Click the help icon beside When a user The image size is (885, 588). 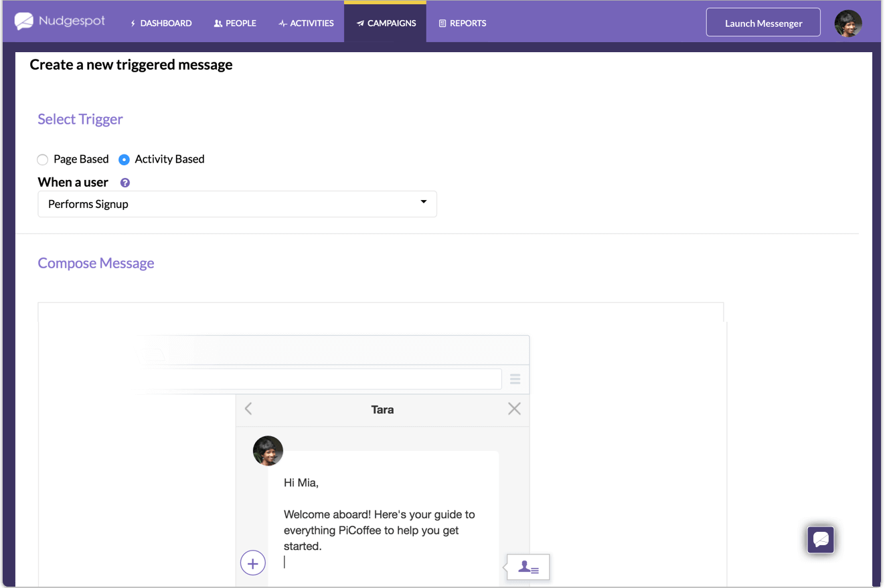(x=125, y=183)
